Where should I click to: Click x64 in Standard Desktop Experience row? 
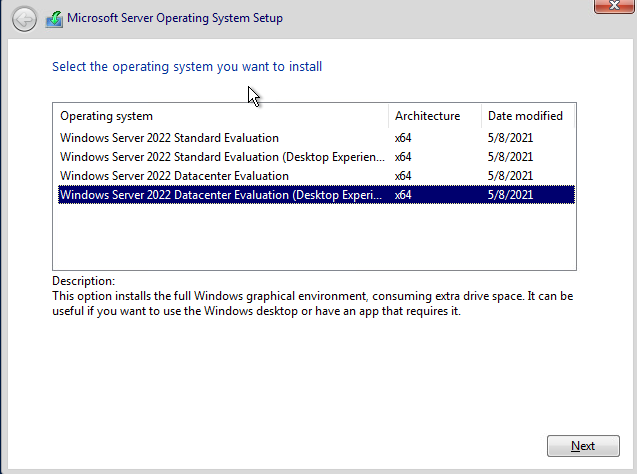click(403, 157)
